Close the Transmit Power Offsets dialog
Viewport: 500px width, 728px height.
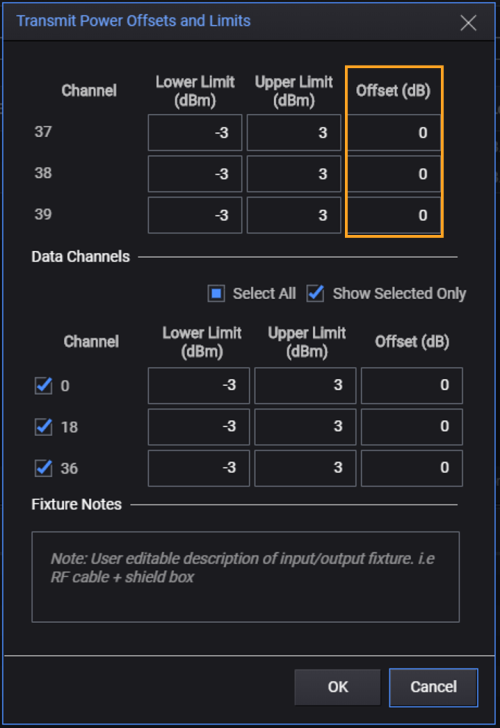(x=468, y=23)
